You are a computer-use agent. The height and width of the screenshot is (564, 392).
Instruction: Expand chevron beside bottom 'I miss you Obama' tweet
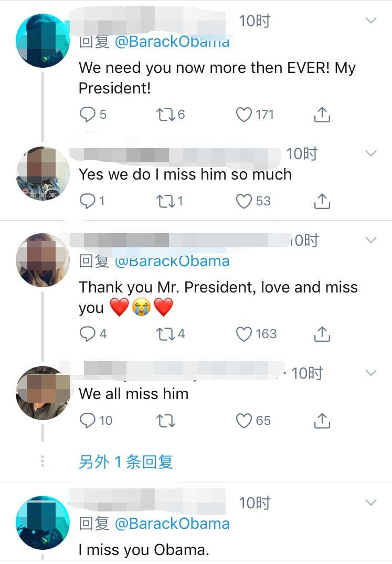click(x=371, y=503)
